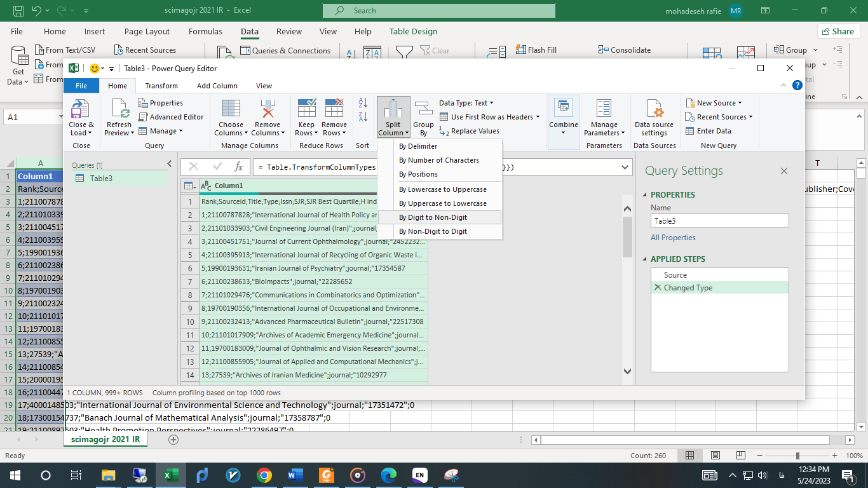Open Data Type: Text dropdown

[x=466, y=103]
